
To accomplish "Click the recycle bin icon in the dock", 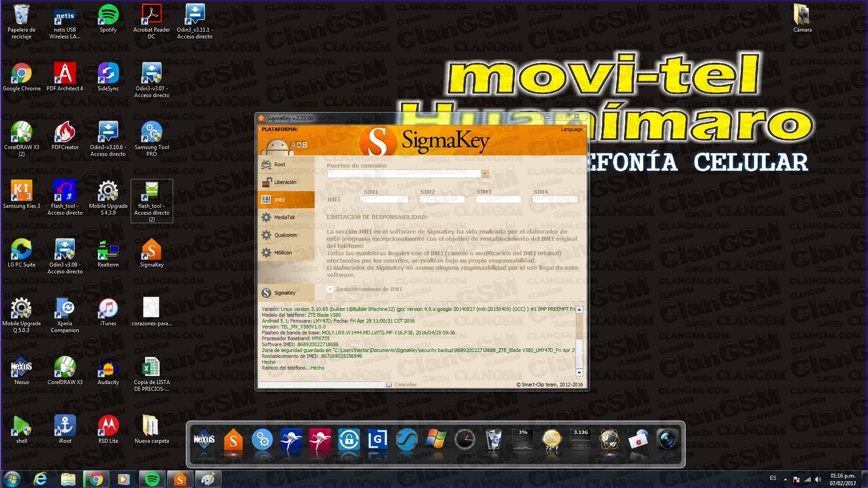I will [x=493, y=439].
